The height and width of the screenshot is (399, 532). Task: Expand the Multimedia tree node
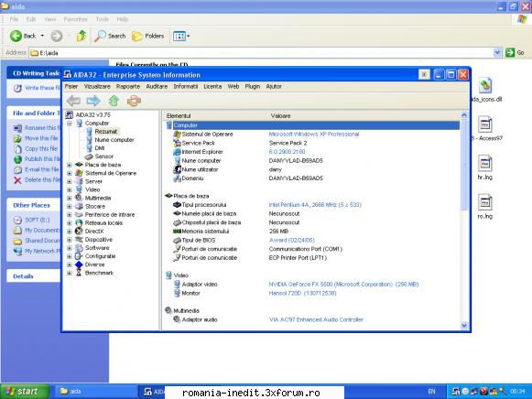(70, 198)
